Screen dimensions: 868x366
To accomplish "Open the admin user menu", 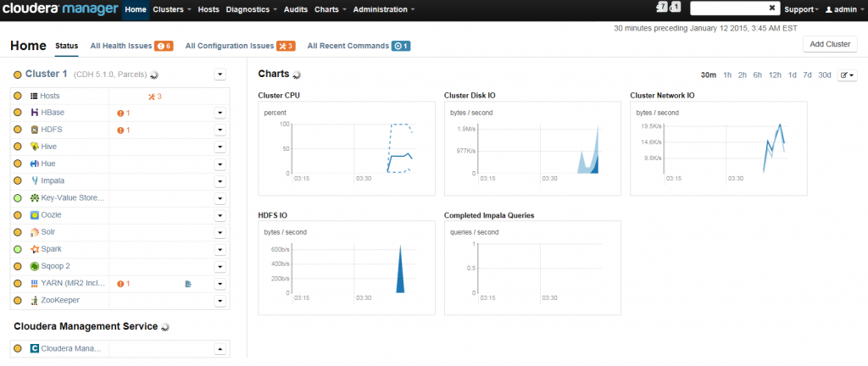I will 844,10.
